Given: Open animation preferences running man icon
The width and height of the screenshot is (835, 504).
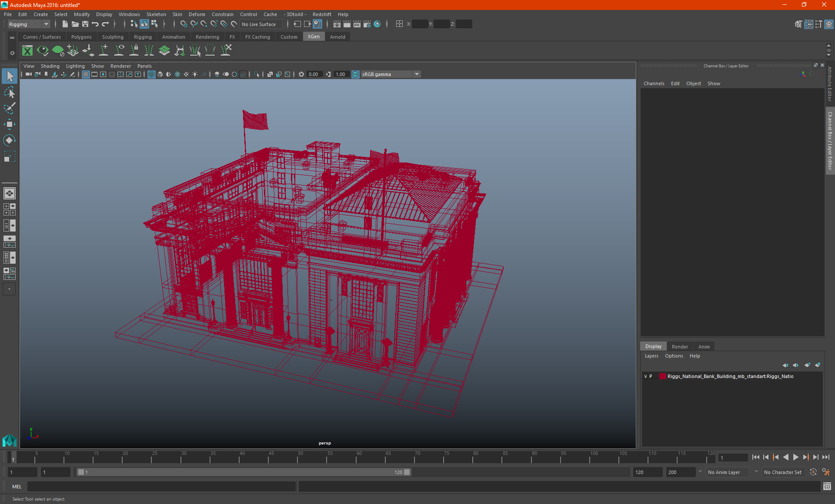Looking at the screenshot, I should pyautogui.click(x=826, y=472).
